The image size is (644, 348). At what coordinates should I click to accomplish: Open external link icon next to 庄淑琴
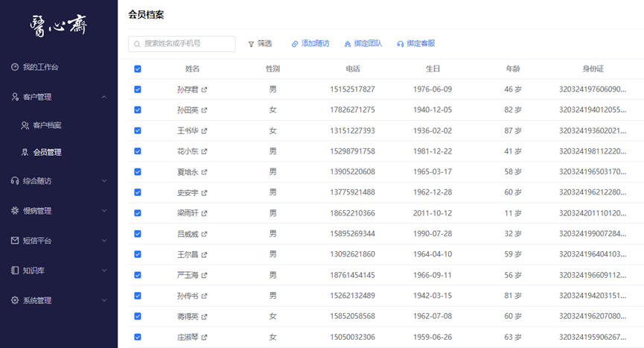click(204, 338)
